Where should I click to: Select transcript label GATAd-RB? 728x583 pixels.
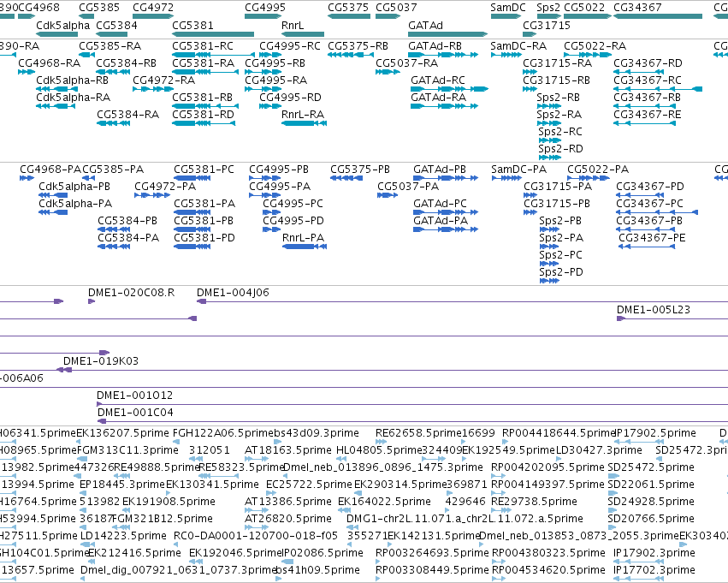pos(435,46)
